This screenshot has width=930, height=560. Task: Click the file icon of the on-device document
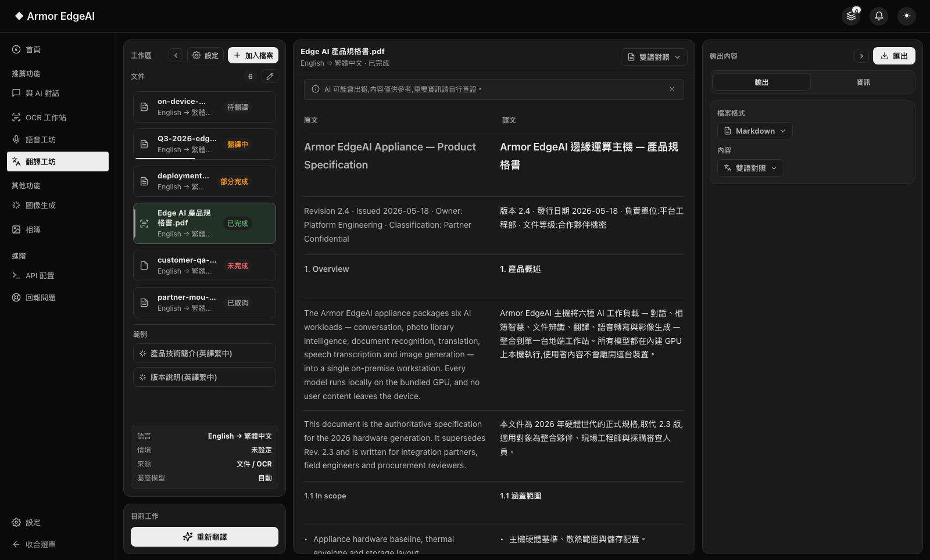coord(144,107)
